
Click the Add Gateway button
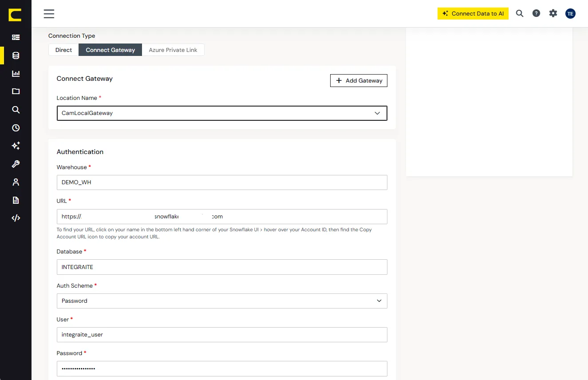(359, 80)
